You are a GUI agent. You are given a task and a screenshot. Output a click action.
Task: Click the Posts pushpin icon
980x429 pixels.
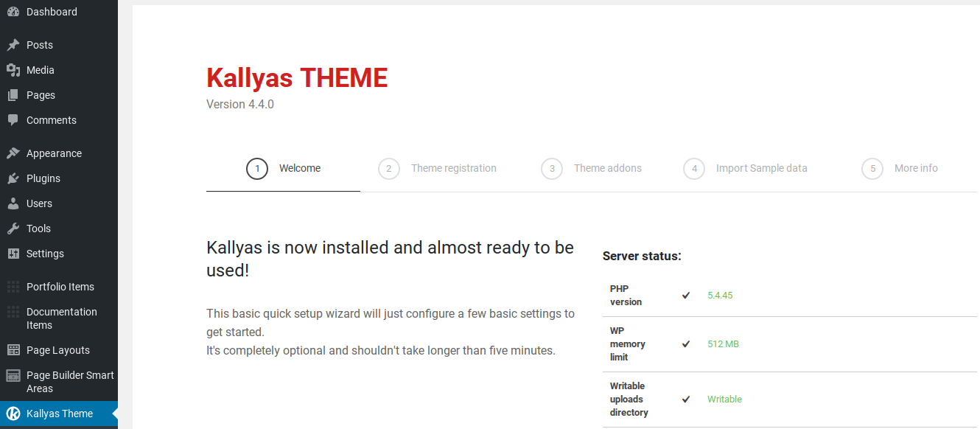13,45
